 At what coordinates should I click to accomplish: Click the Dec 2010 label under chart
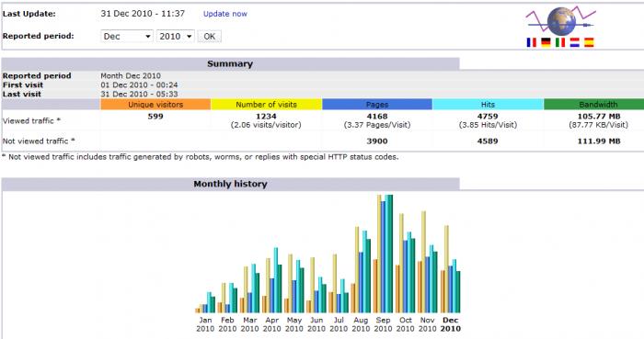[x=451, y=324]
